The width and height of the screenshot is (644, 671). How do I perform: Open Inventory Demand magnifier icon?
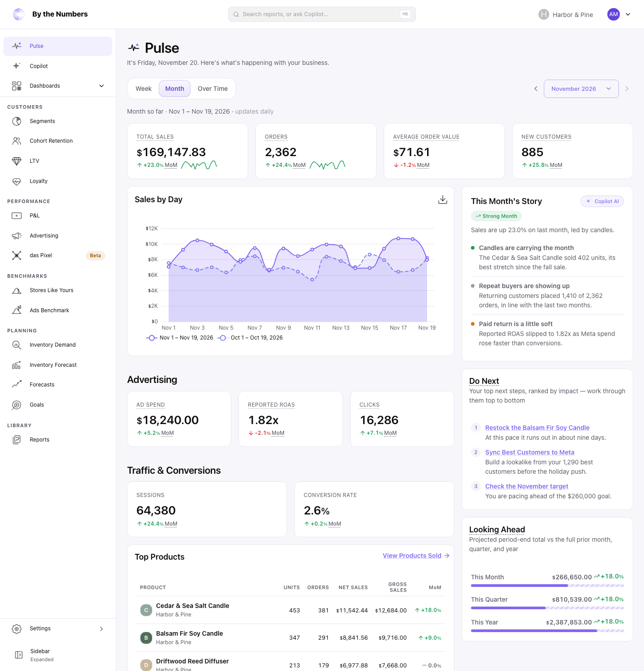[x=17, y=345]
